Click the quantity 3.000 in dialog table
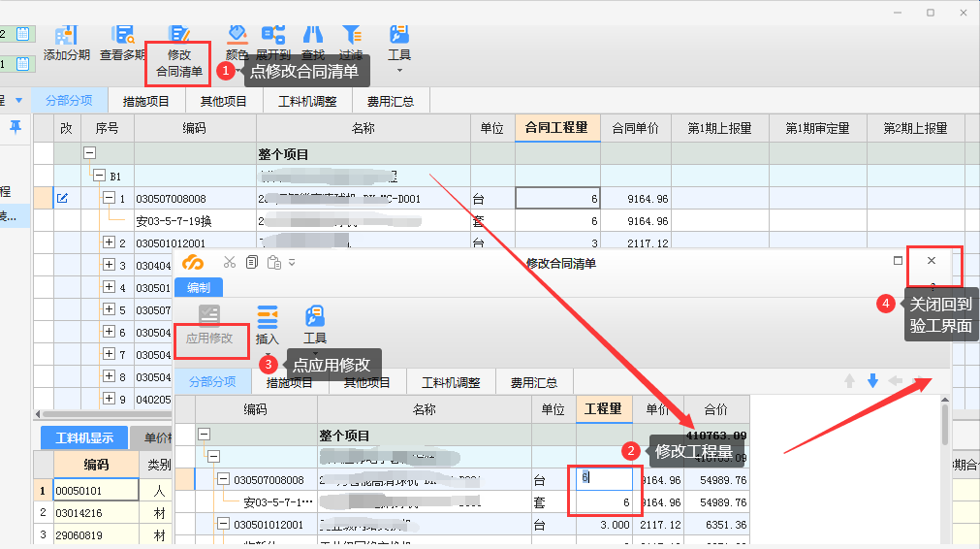980x549 pixels. tap(615, 525)
